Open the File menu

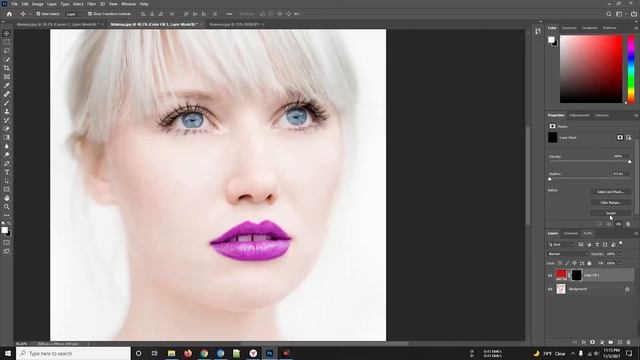pos(14,4)
